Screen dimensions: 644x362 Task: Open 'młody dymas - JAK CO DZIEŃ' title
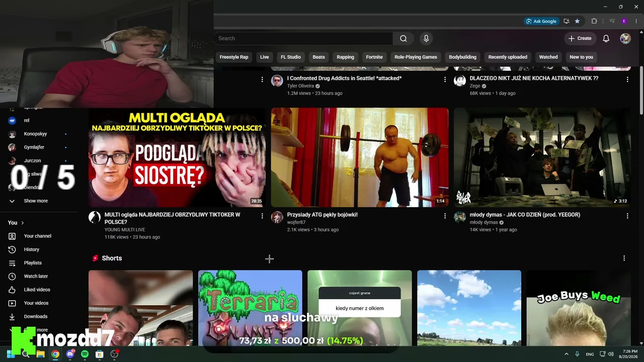525,215
